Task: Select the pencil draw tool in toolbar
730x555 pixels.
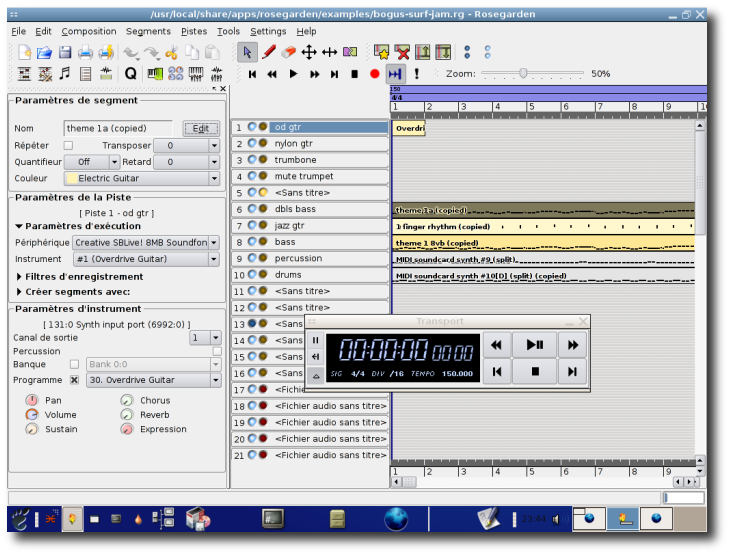Action: pyautogui.click(x=268, y=52)
